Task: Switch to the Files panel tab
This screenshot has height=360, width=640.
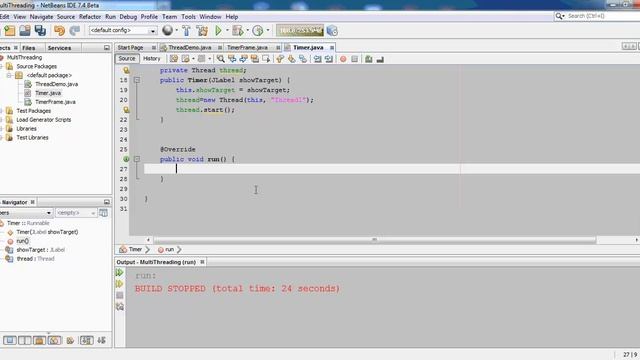Action: click(x=29, y=48)
